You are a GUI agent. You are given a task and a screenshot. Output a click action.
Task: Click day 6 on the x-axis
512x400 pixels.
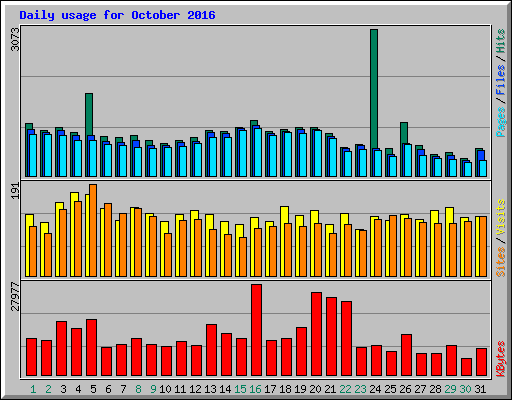coord(108,389)
